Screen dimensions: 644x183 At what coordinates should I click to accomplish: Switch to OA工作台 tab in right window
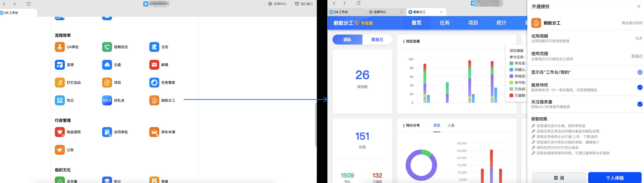coord(347,12)
